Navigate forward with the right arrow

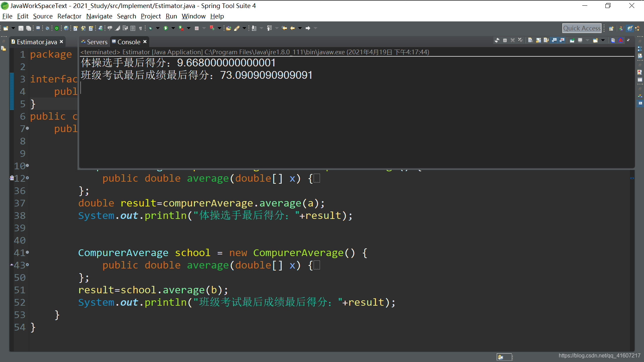[308, 28]
